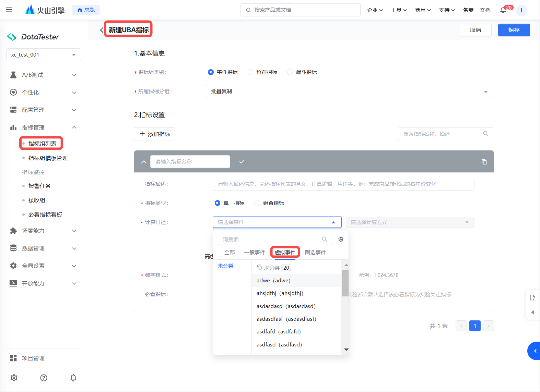
Task: Copy the metric using the duplicate icon
Action: [484, 162]
